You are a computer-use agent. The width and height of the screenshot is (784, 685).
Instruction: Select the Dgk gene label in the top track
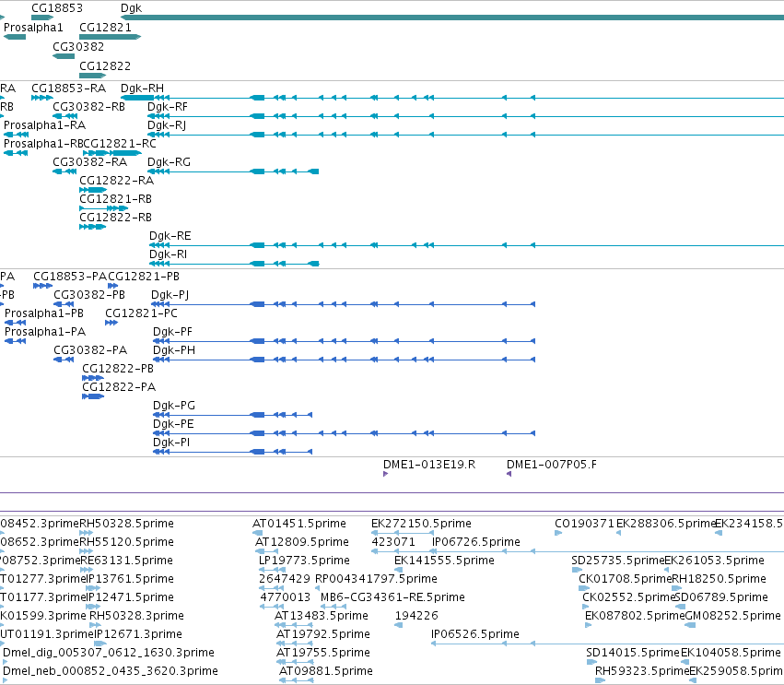click(x=132, y=8)
